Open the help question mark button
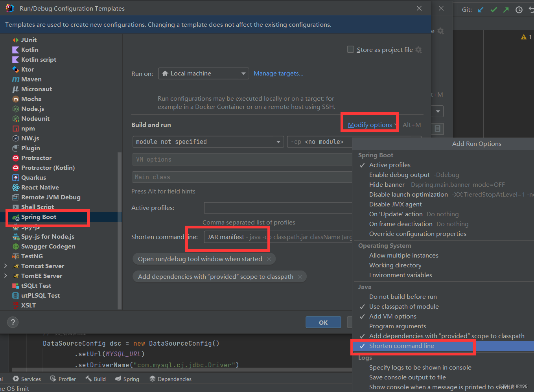The height and width of the screenshot is (392, 534). pyautogui.click(x=13, y=322)
